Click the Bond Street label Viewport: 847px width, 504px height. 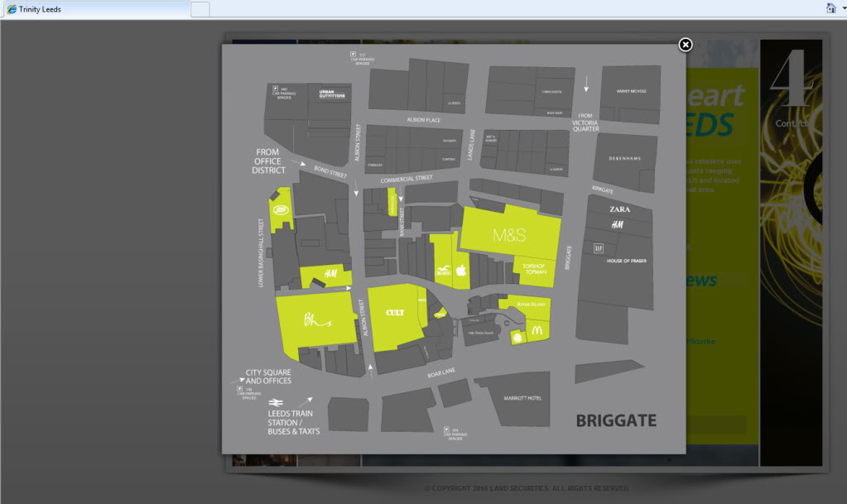(330, 172)
